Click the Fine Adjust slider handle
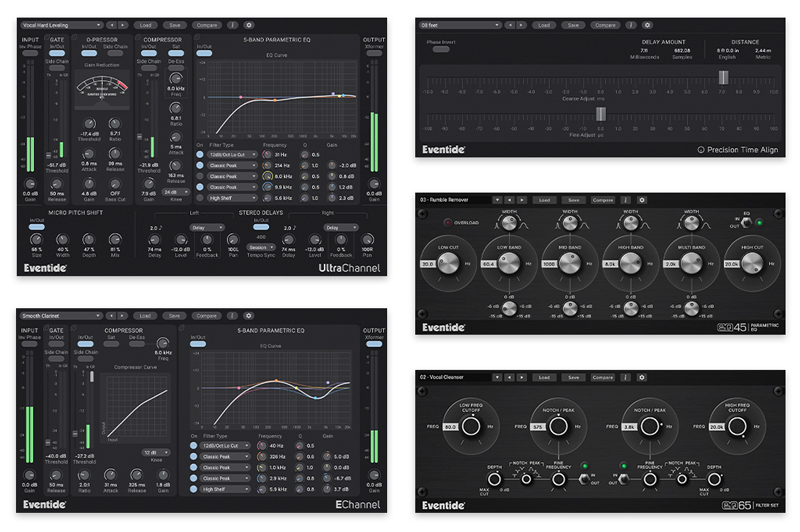The height and width of the screenshot is (532, 800). point(601,114)
